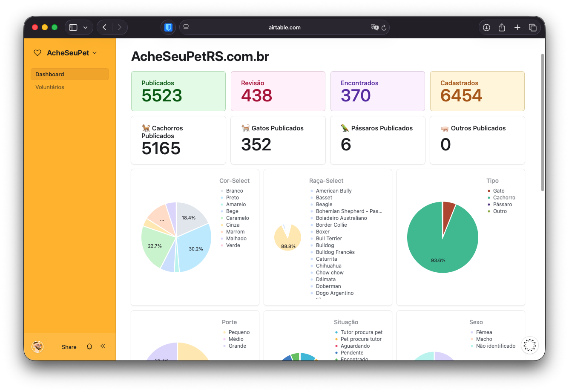Screen dimensions: 569x392
Task: Click Verde in the Cor-Select legend
Action: coord(233,245)
